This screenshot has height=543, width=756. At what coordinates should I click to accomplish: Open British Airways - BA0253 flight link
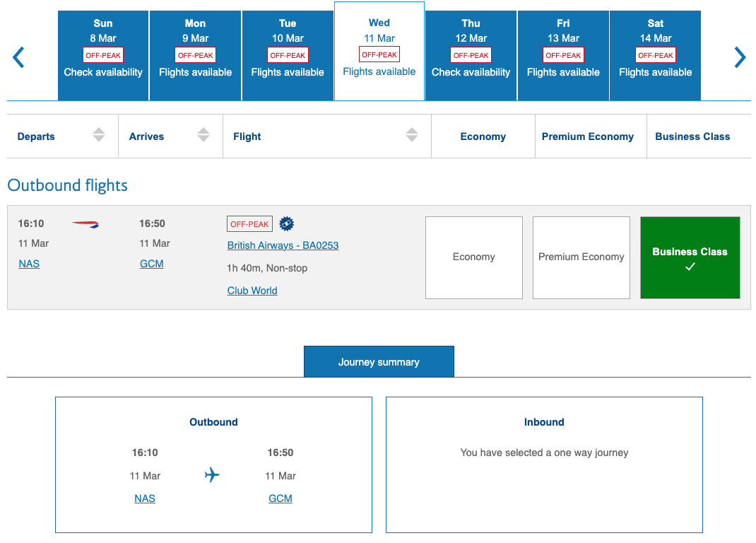click(283, 245)
